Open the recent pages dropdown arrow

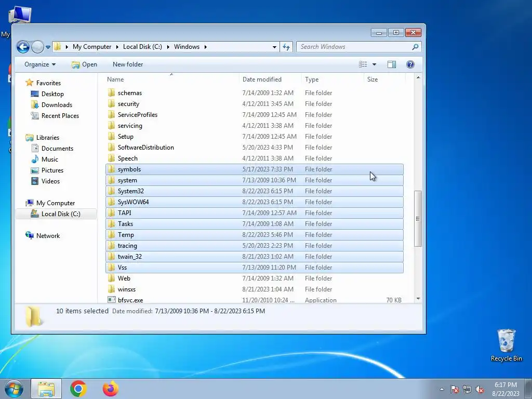pyautogui.click(x=48, y=47)
